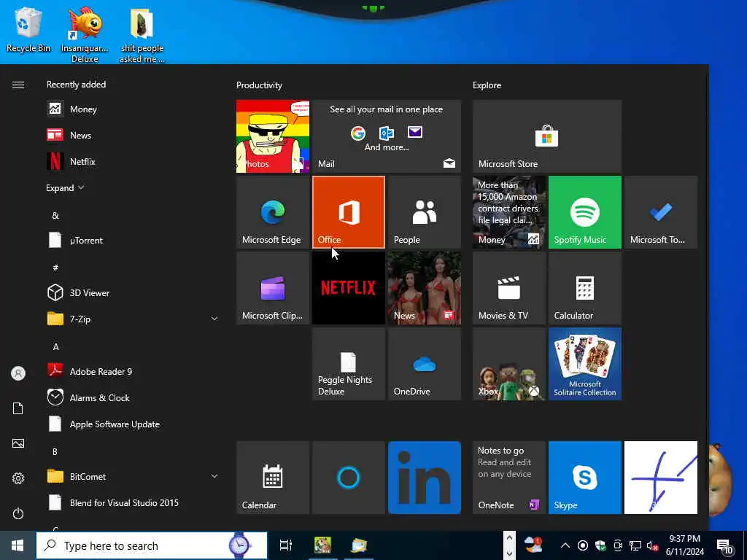The height and width of the screenshot is (560, 747).
Task: Click the network icon in system tray
Action: click(x=635, y=545)
